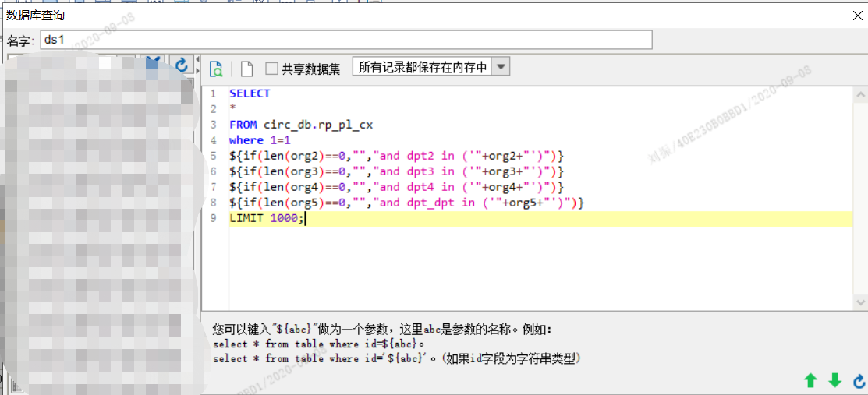Viewport: 868px width, 395px height.
Task: Click the green down arrow icon
Action: tap(834, 380)
